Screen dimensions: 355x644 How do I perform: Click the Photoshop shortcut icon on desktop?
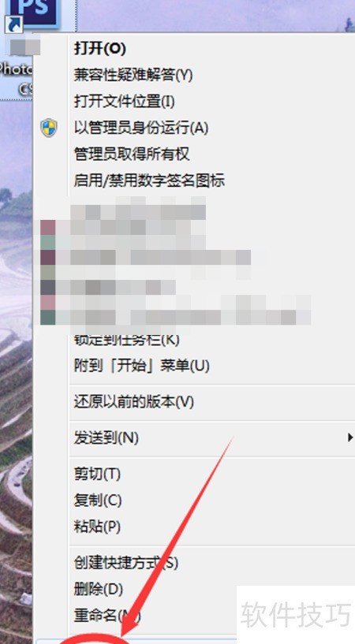click(x=35, y=14)
